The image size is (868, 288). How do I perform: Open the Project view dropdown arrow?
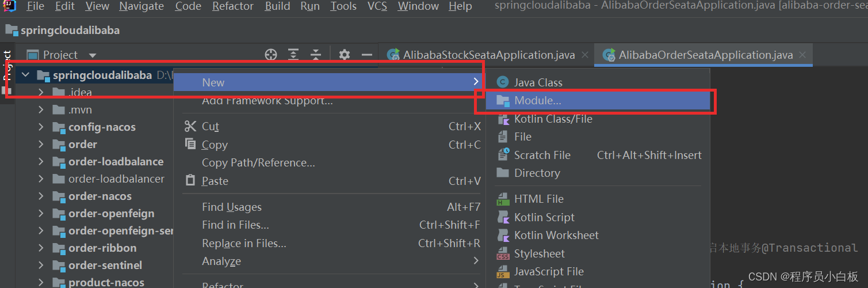[93, 55]
